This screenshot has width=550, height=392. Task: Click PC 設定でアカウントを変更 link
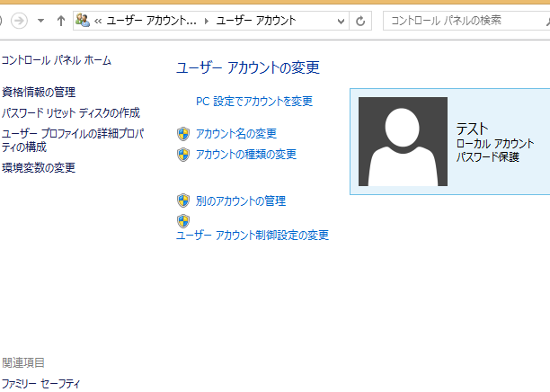tap(254, 101)
